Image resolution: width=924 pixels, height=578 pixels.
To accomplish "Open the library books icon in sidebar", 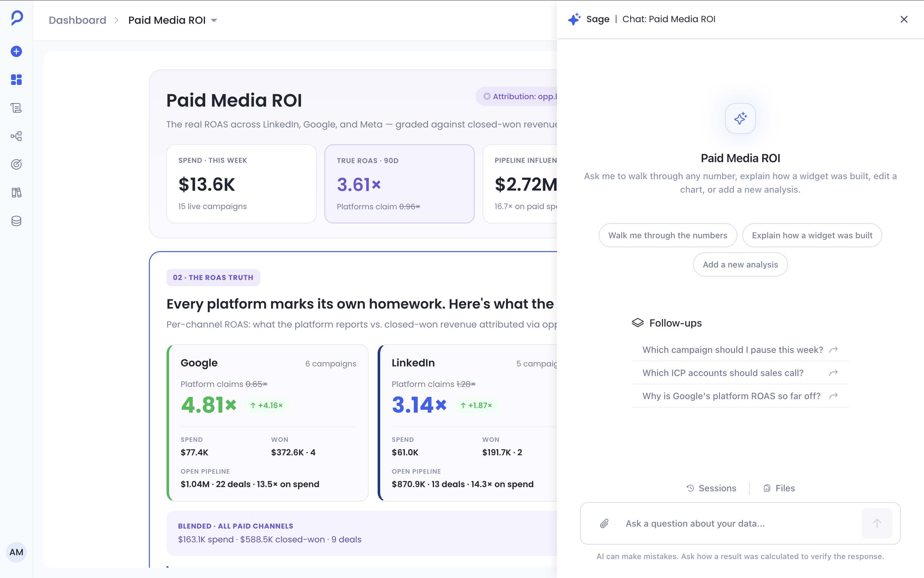I will tap(16, 193).
